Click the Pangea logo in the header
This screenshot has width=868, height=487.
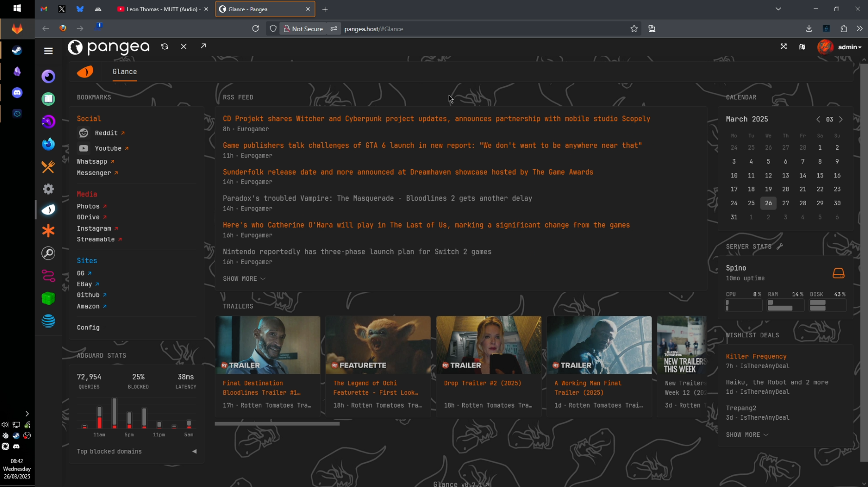pyautogui.click(x=109, y=47)
